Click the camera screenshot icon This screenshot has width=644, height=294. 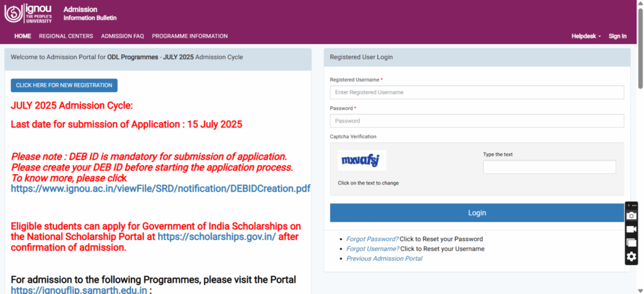tap(631, 215)
